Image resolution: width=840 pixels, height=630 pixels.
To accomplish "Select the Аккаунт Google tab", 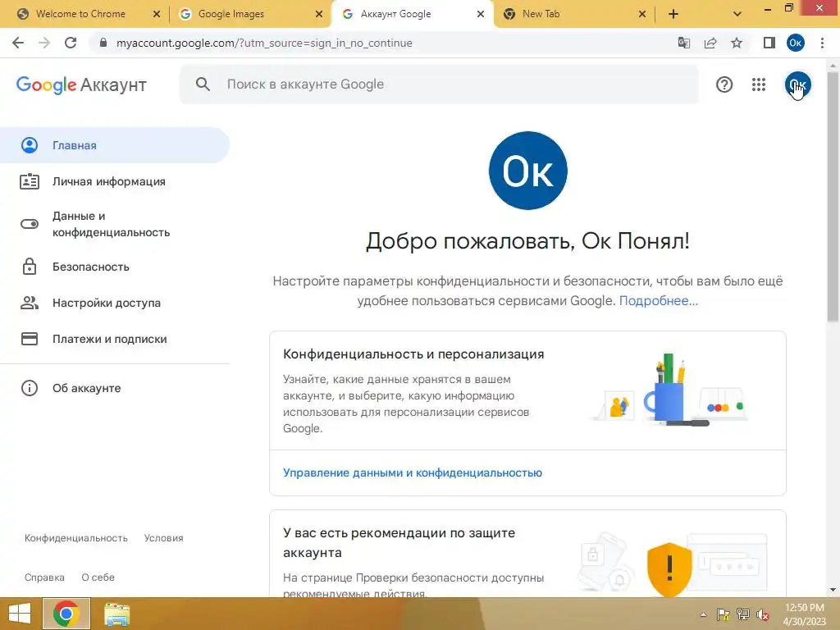I will 395,14.
